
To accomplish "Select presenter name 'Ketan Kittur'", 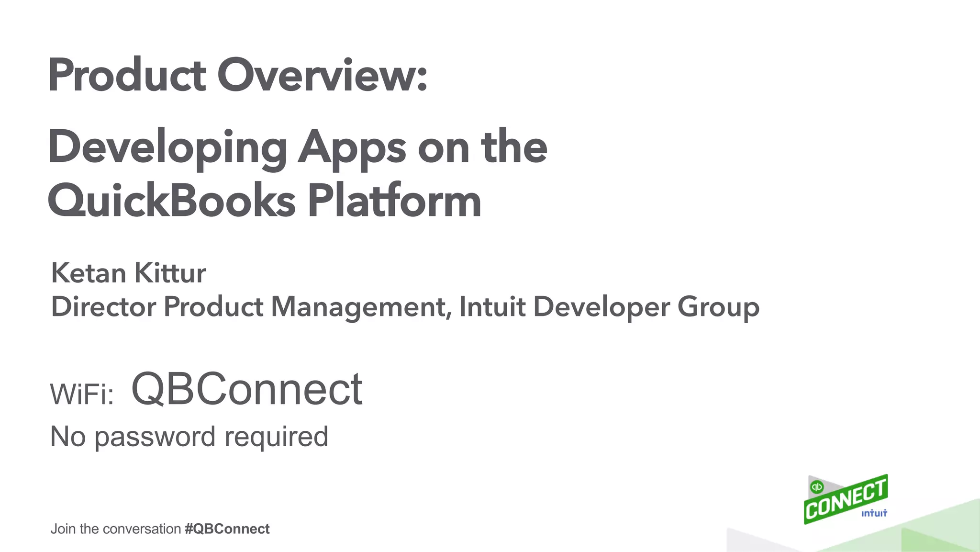I will tap(128, 273).
